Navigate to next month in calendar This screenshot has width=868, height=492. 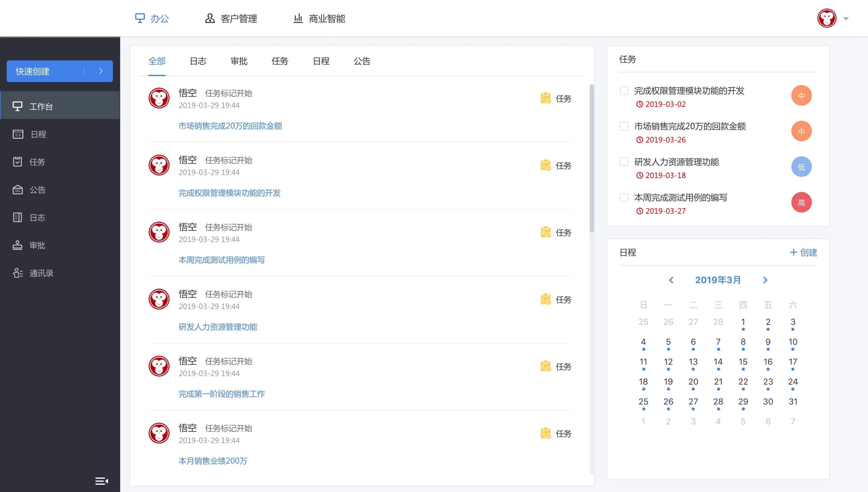pyautogui.click(x=765, y=280)
